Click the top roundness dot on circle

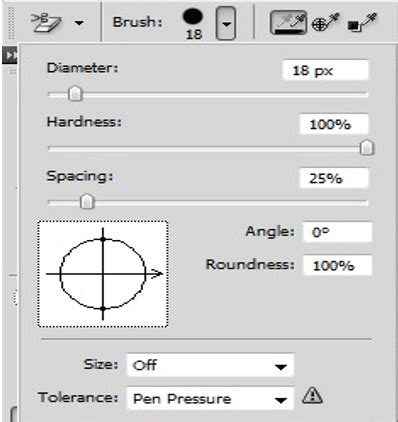tap(103, 239)
